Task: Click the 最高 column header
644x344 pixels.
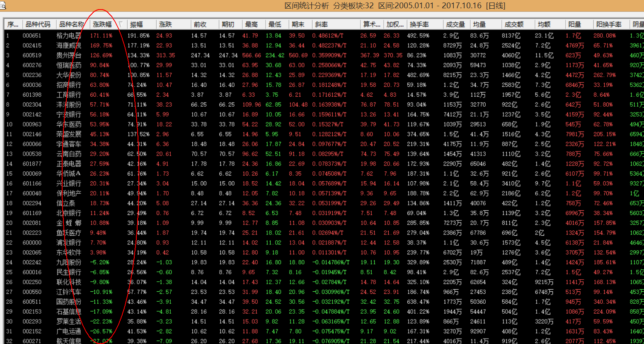Action: (251, 24)
